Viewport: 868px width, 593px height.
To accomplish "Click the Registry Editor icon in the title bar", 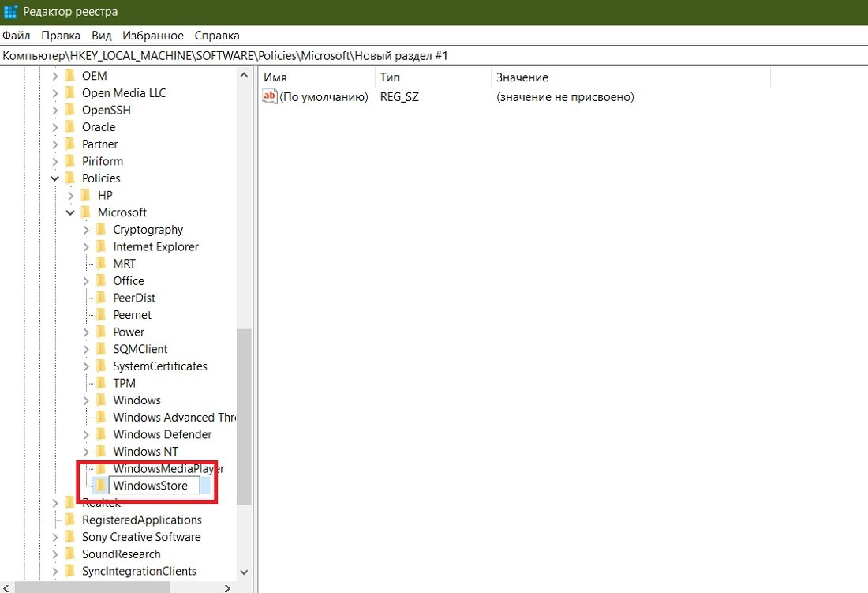I will (10, 11).
